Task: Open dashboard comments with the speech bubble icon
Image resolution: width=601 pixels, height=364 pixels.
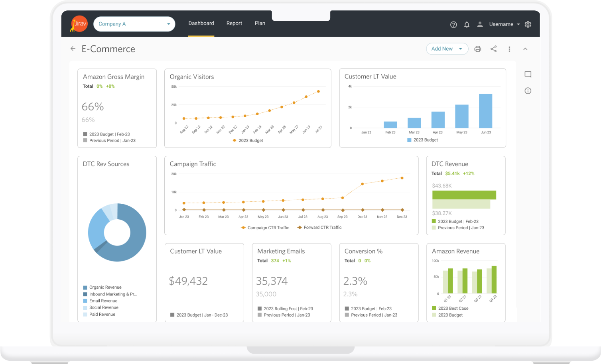Action: [x=528, y=74]
